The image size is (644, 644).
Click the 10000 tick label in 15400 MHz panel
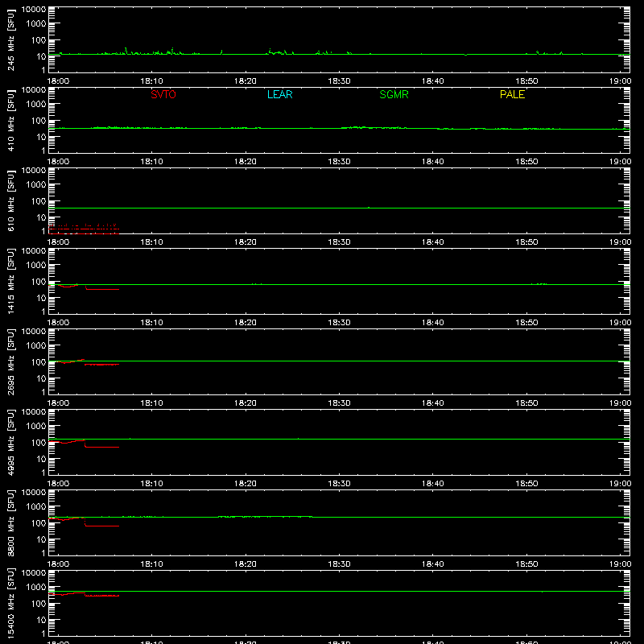[x=34, y=573]
